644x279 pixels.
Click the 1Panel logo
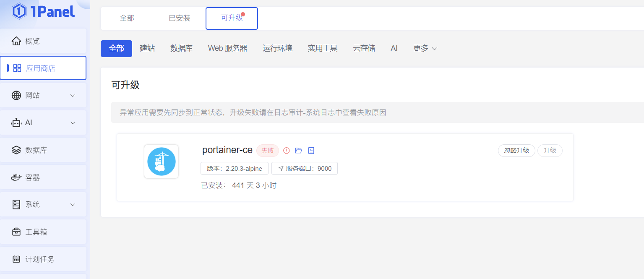point(44,11)
